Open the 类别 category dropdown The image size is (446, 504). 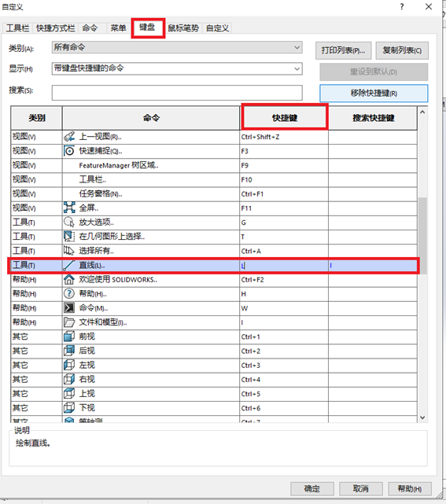177,48
